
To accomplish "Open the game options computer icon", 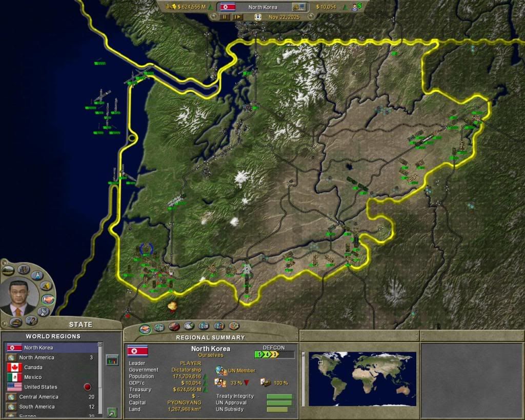I will [x=299, y=7].
